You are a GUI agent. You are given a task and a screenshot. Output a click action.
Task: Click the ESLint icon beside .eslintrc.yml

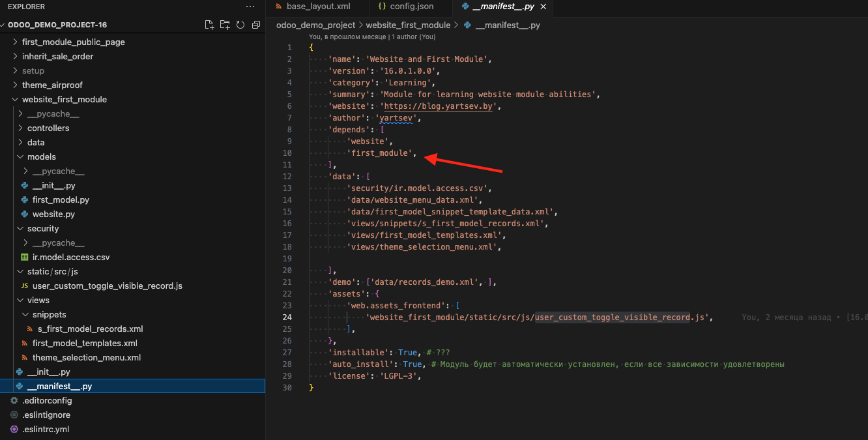pos(14,430)
